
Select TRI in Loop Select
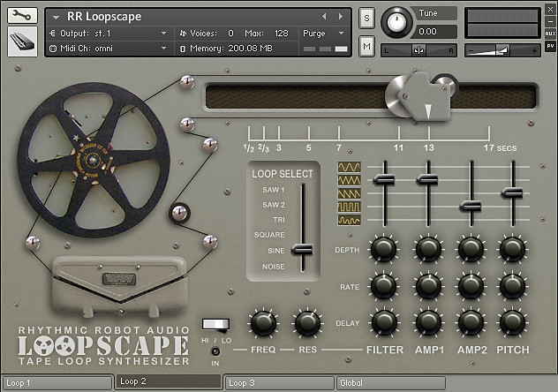[x=279, y=220]
